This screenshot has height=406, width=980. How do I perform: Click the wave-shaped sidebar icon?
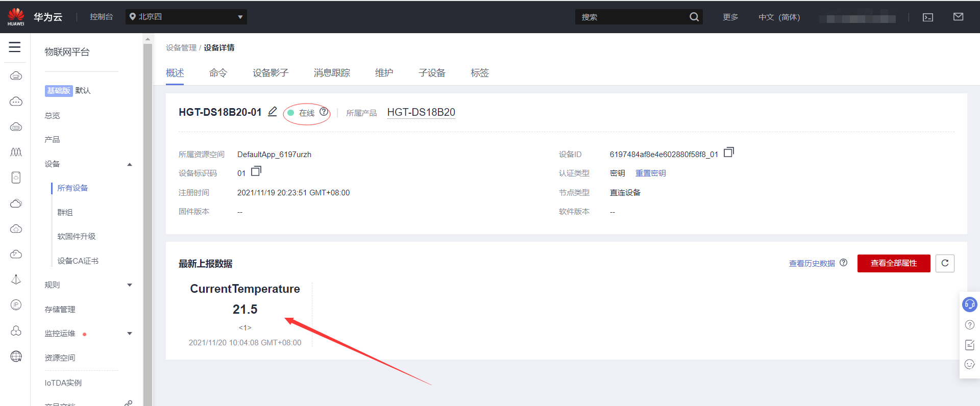16,152
